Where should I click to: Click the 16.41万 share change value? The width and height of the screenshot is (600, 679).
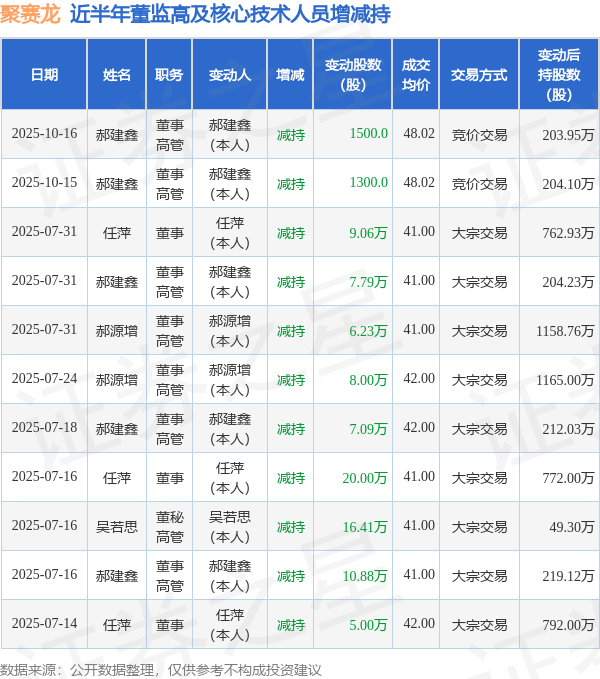pos(365,527)
